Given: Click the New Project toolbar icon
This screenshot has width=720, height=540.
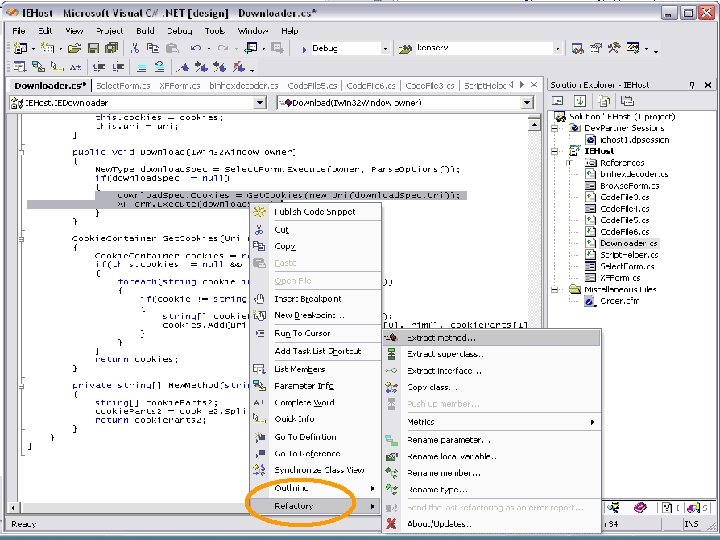Looking at the screenshot, I should [20, 48].
